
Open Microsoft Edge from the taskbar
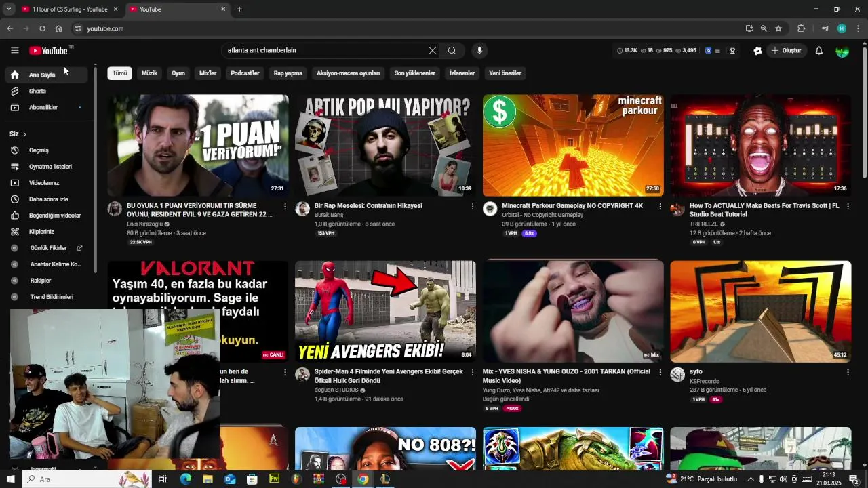tap(185, 479)
